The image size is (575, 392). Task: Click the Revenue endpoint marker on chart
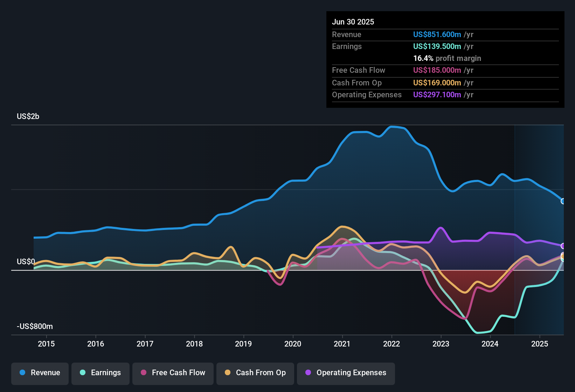tap(563, 201)
